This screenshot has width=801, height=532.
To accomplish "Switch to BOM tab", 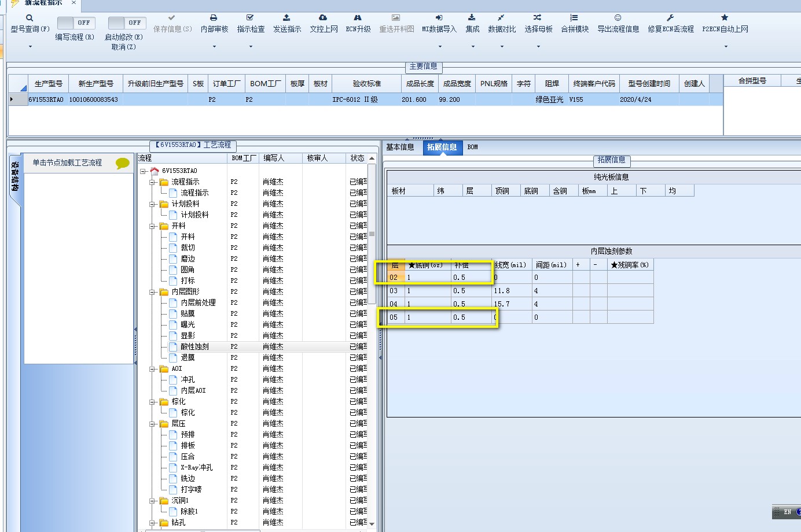I will click(x=472, y=147).
